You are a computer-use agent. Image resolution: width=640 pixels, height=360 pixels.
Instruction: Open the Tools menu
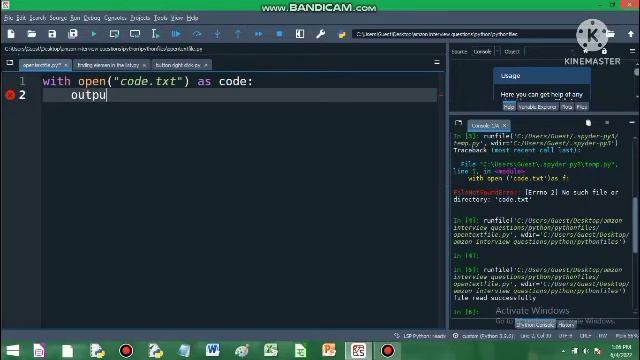(160, 18)
